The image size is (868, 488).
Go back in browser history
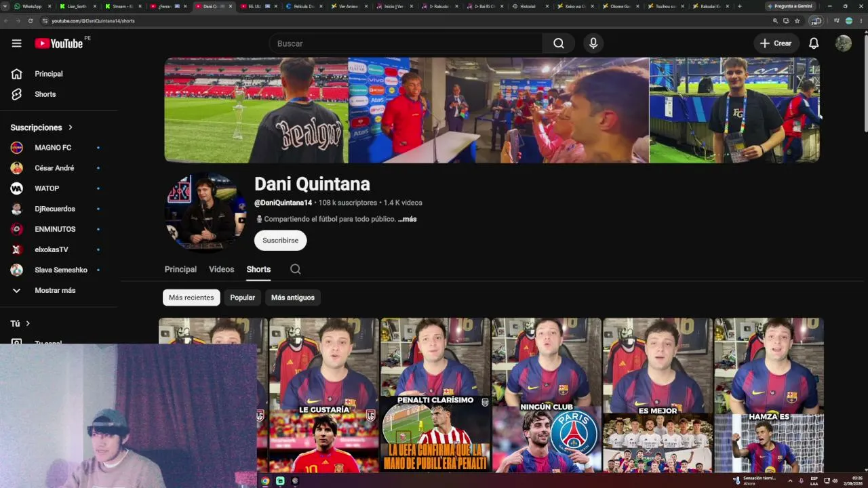(6, 21)
